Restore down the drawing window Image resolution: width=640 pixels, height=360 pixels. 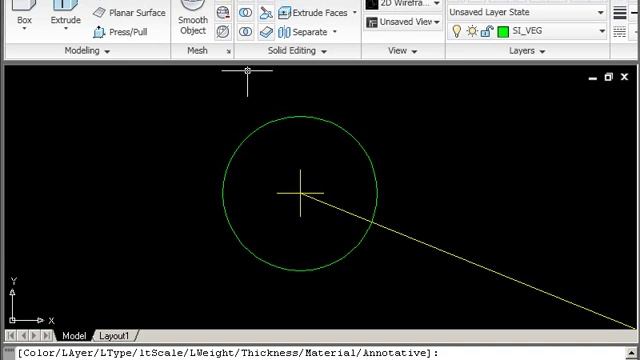pyautogui.click(x=609, y=77)
